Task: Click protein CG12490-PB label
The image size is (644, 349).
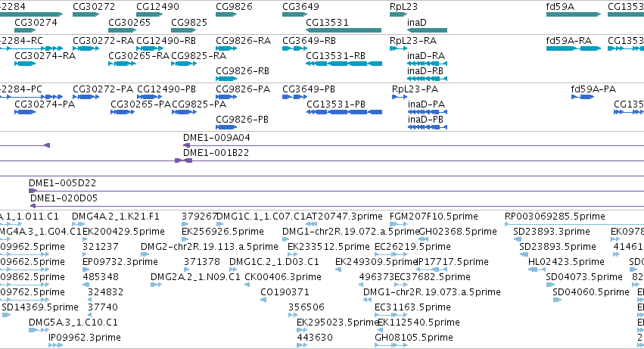Action: click(166, 89)
